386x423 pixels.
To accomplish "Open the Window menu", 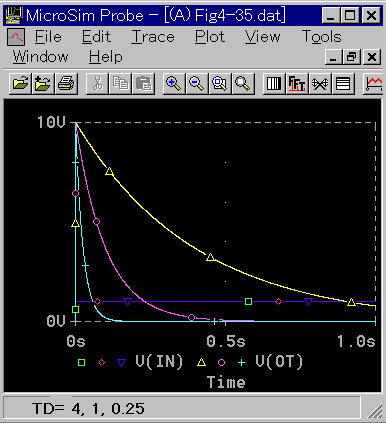I will point(40,57).
